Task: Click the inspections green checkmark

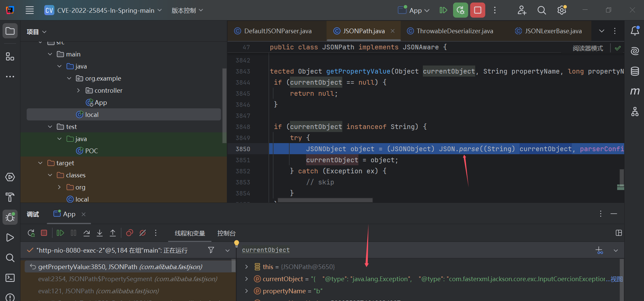Action: 617,48
